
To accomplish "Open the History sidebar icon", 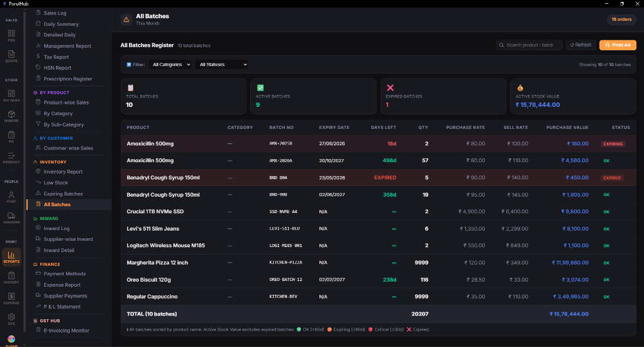I will point(11,278).
